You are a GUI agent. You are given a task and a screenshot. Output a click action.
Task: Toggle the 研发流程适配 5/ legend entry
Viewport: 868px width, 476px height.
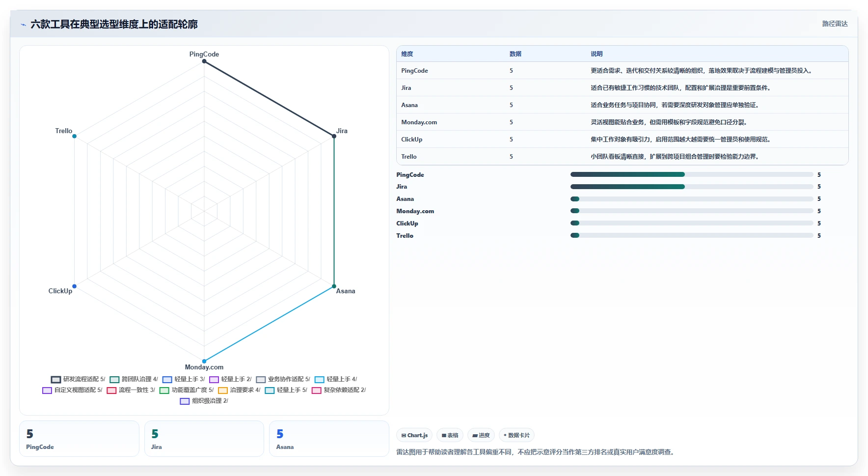[78, 379]
